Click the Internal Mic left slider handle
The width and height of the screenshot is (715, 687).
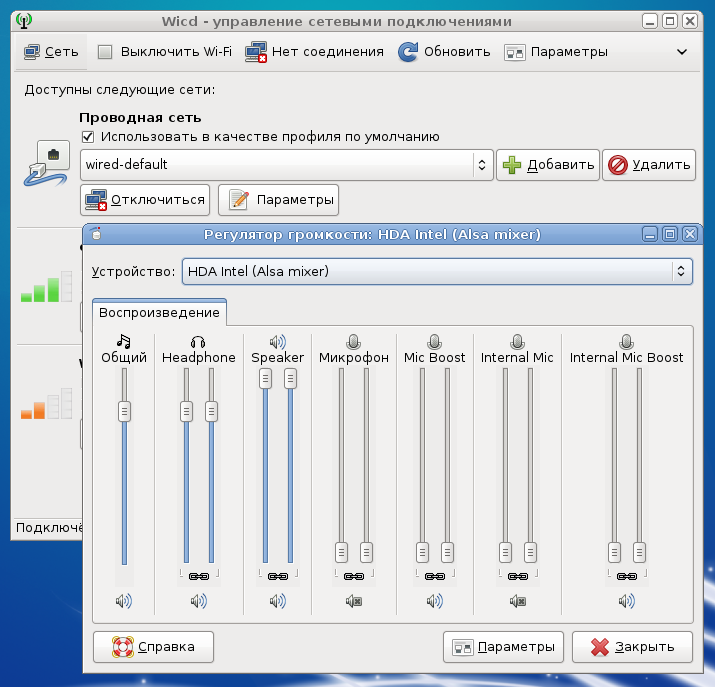(x=505, y=553)
